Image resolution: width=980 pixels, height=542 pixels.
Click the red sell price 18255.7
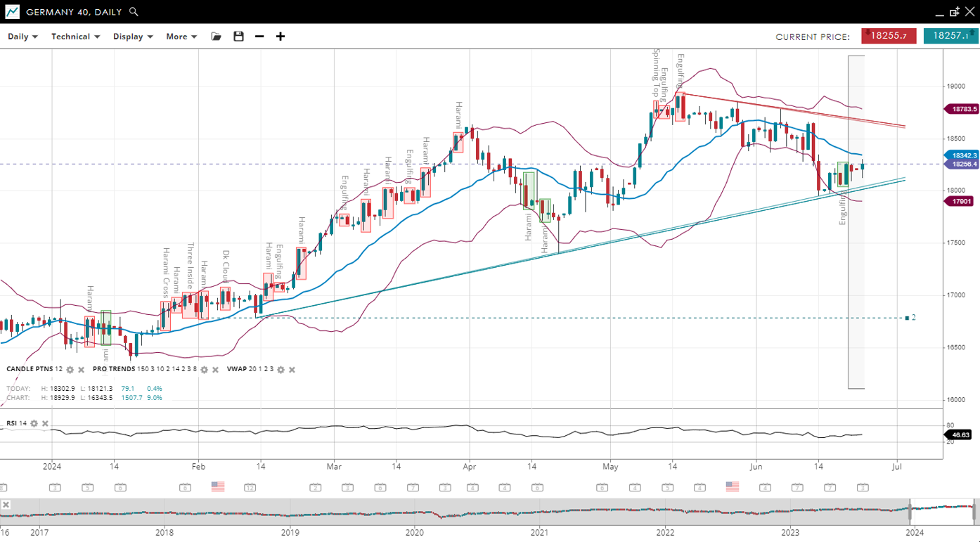pyautogui.click(x=889, y=36)
